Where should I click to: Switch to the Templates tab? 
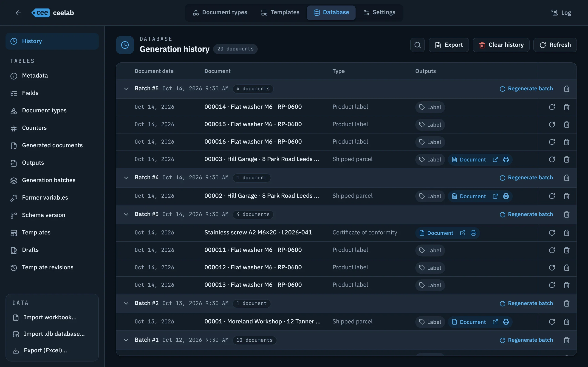[x=280, y=12]
